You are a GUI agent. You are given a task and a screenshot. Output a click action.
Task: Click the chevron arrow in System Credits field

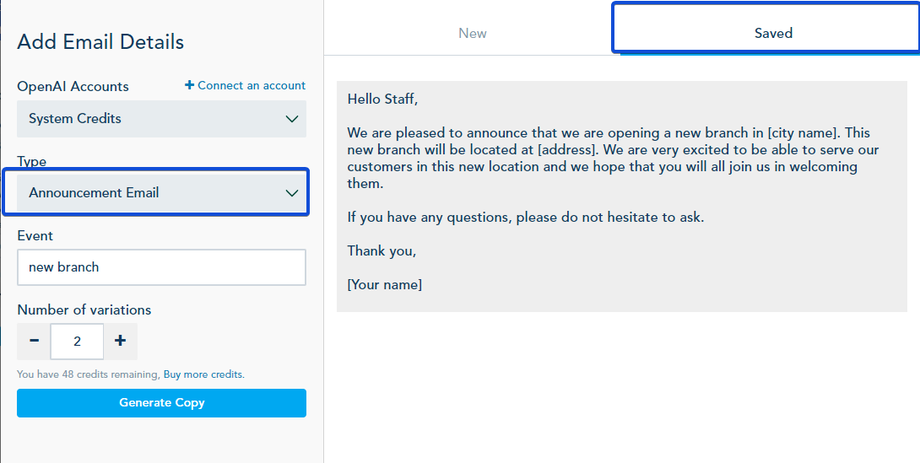[292, 119]
